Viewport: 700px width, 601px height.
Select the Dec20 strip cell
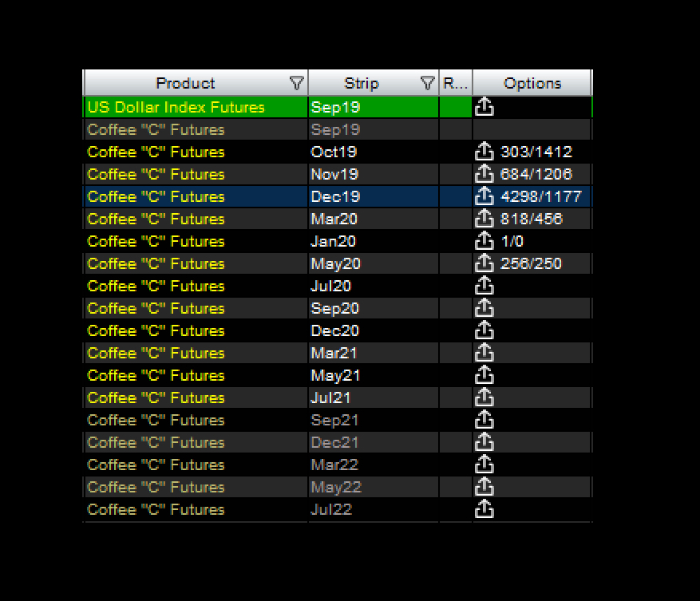pos(374,330)
